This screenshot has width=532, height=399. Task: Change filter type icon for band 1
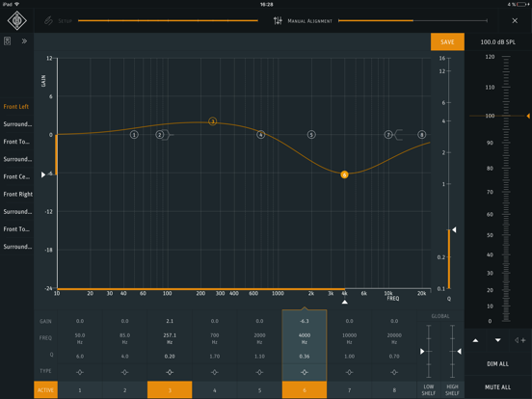(x=80, y=372)
